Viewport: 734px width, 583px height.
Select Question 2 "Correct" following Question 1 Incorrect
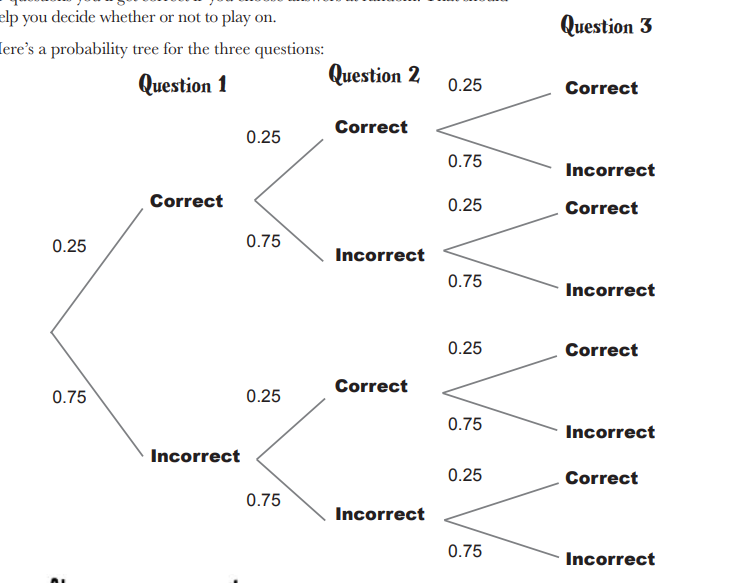pyautogui.click(x=371, y=386)
